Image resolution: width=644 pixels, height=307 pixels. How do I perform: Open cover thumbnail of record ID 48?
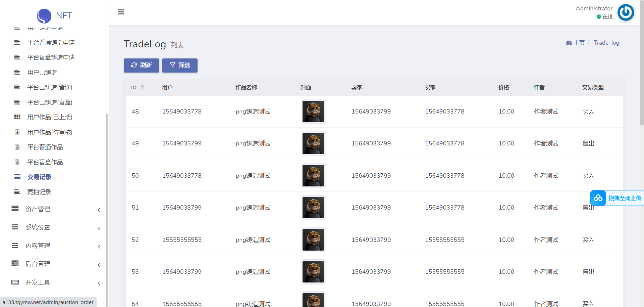point(313,112)
